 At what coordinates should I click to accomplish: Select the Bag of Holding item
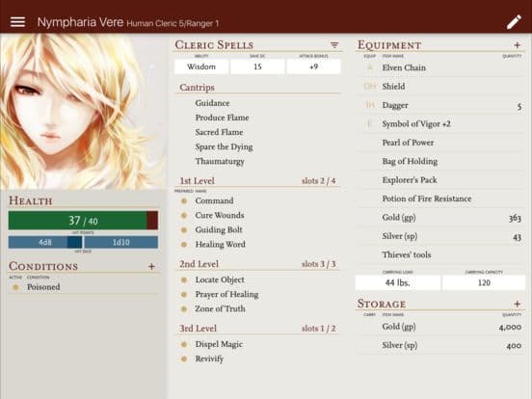(410, 162)
